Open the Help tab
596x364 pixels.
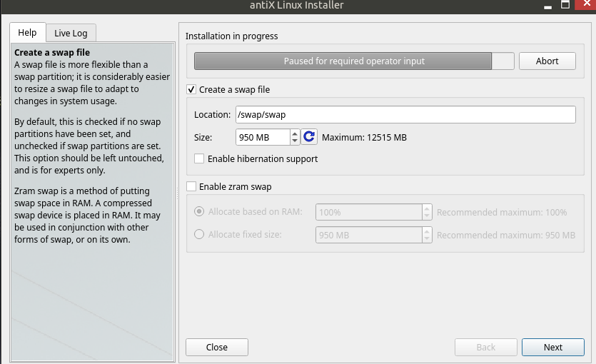click(x=27, y=33)
